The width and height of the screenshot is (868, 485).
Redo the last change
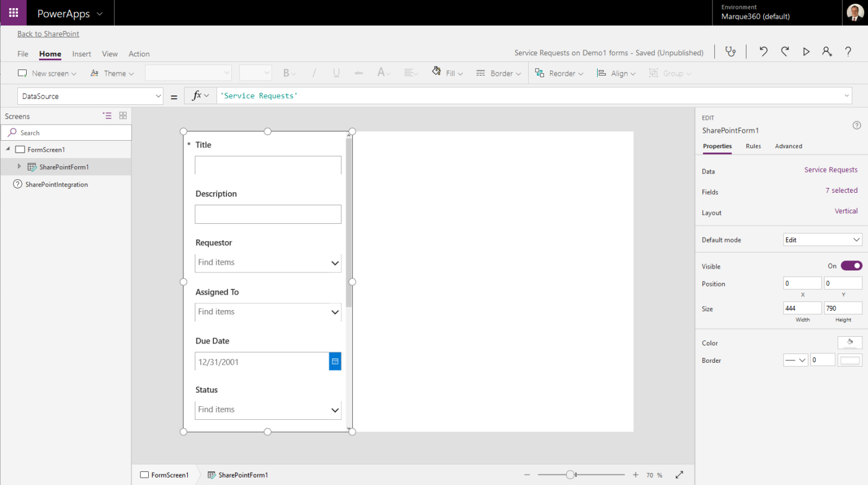click(784, 52)
